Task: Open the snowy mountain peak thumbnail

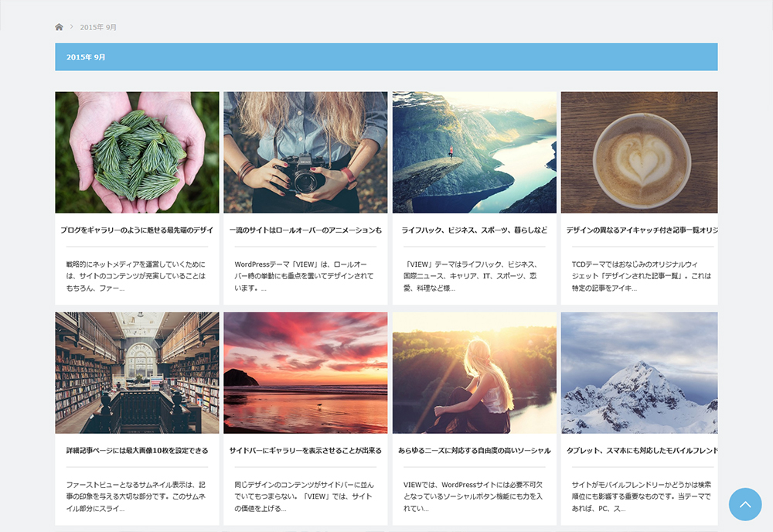Action: (639, 373)
